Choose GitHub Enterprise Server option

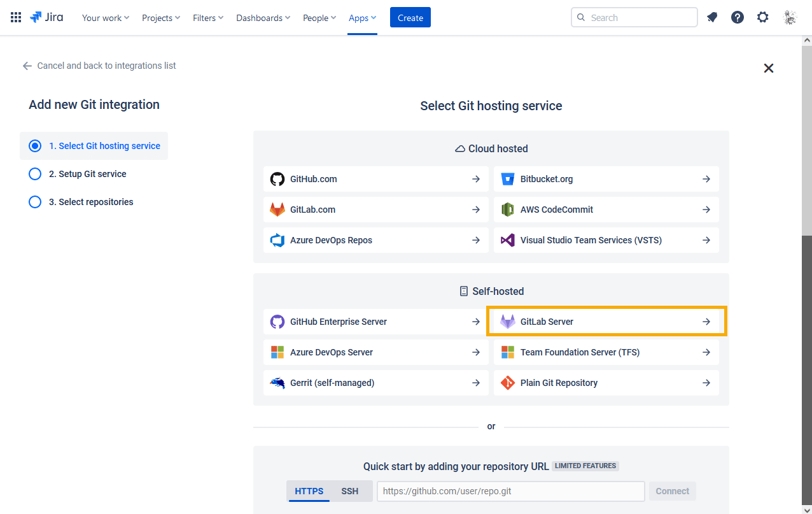[x=376, y=322]
